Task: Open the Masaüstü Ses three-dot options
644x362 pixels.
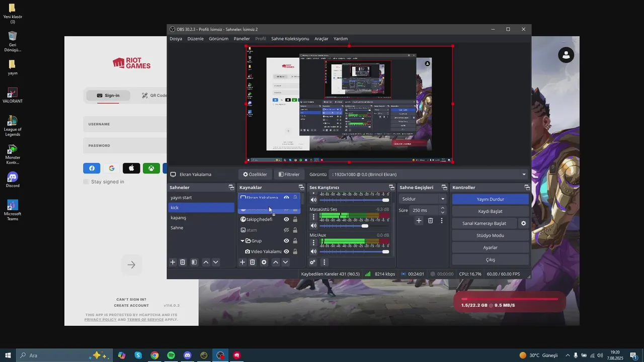Action: click(x=313, y=217)
